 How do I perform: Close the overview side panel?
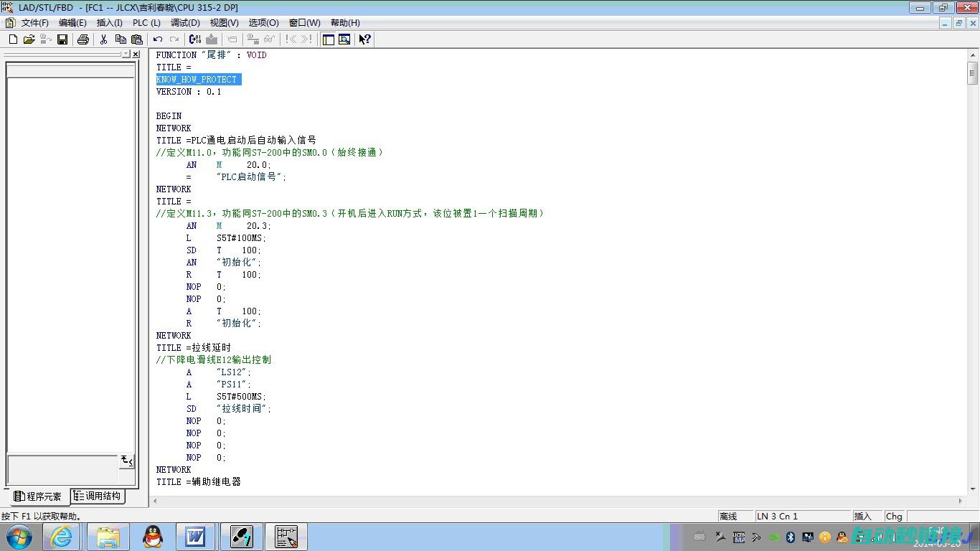(x=136, y=54)
